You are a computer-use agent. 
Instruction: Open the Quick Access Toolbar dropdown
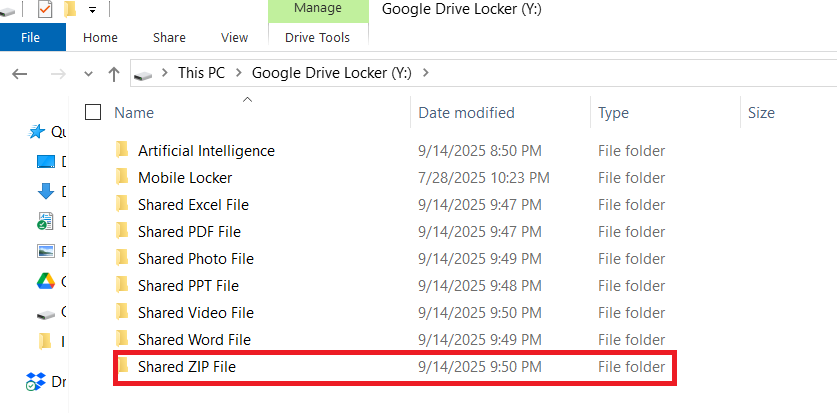(x=92, y=10)
